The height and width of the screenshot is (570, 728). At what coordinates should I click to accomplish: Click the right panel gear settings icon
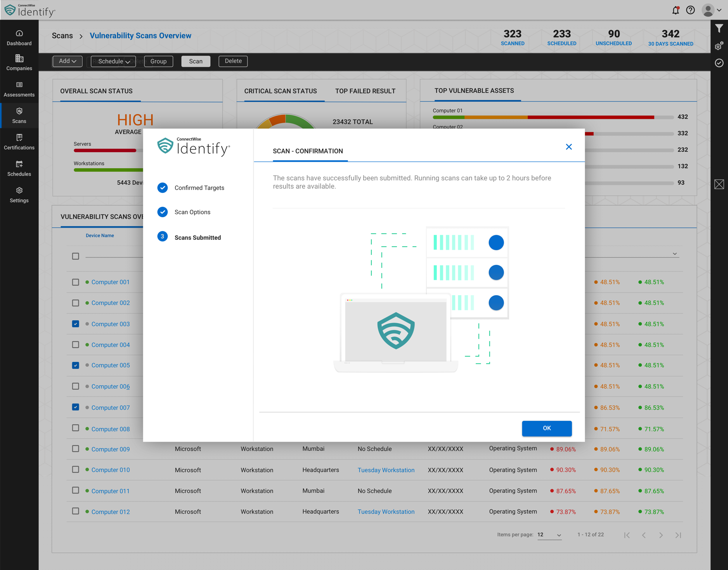pyautogui.click(x=719, y=46)
